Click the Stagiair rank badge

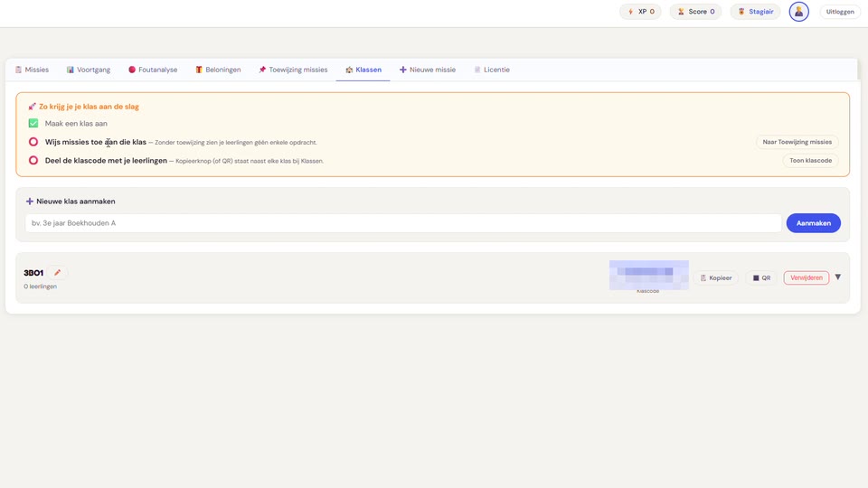tap(756, 12)
